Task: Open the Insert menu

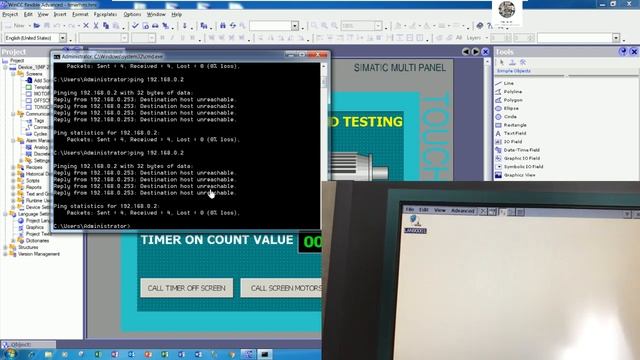Action: pyautogui.click(x=60, y=14)
